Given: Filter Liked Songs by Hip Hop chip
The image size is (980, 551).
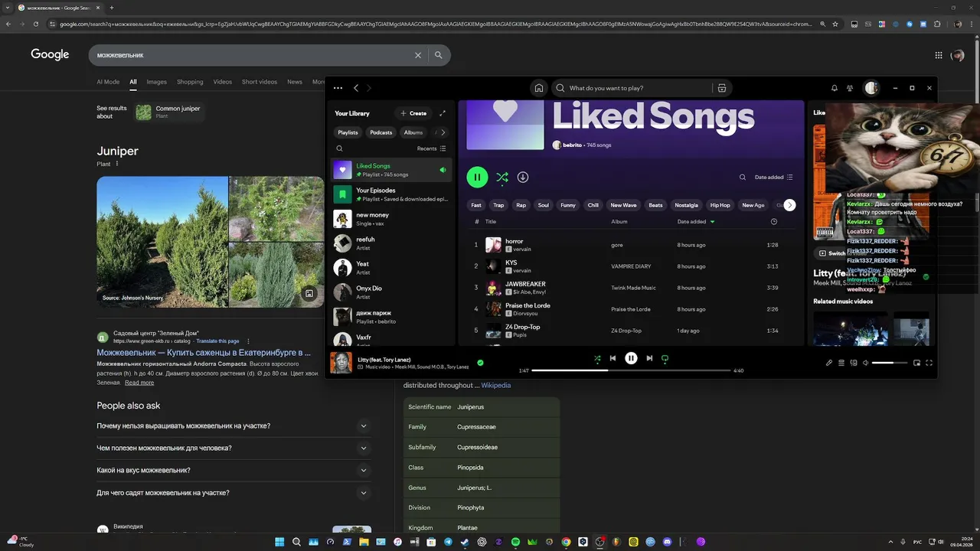Looking at the screenshot, I should pos(720,205).
